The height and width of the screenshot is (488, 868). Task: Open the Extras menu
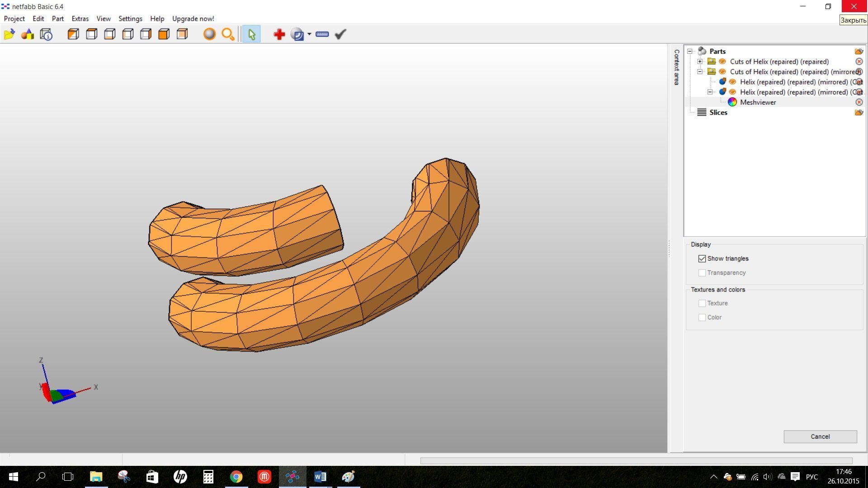coord(80,19)
